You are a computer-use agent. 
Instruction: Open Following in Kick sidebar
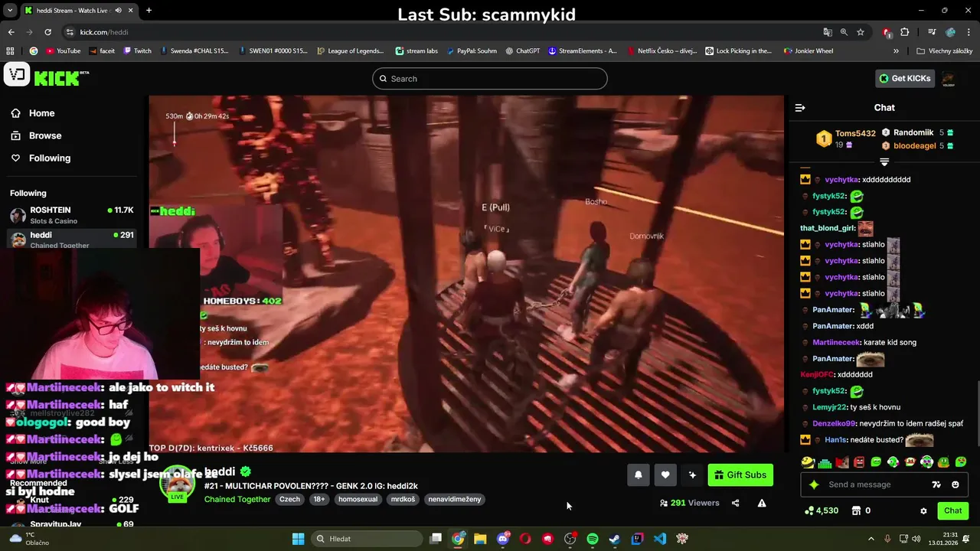[41, 158]
